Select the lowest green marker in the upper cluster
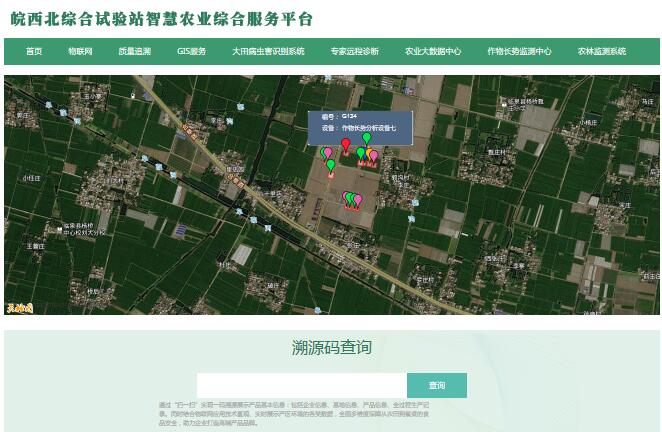 coord(331,165)
